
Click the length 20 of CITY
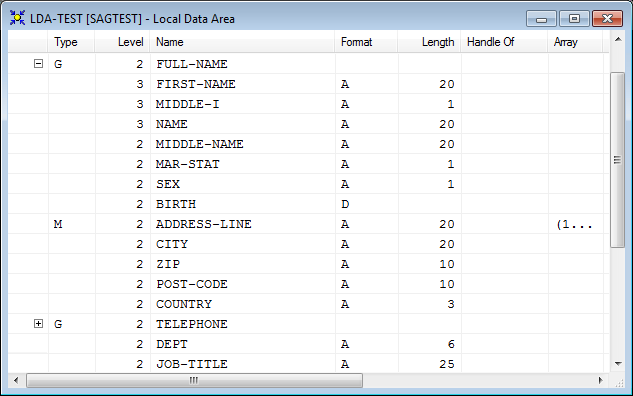click(447, 244)
